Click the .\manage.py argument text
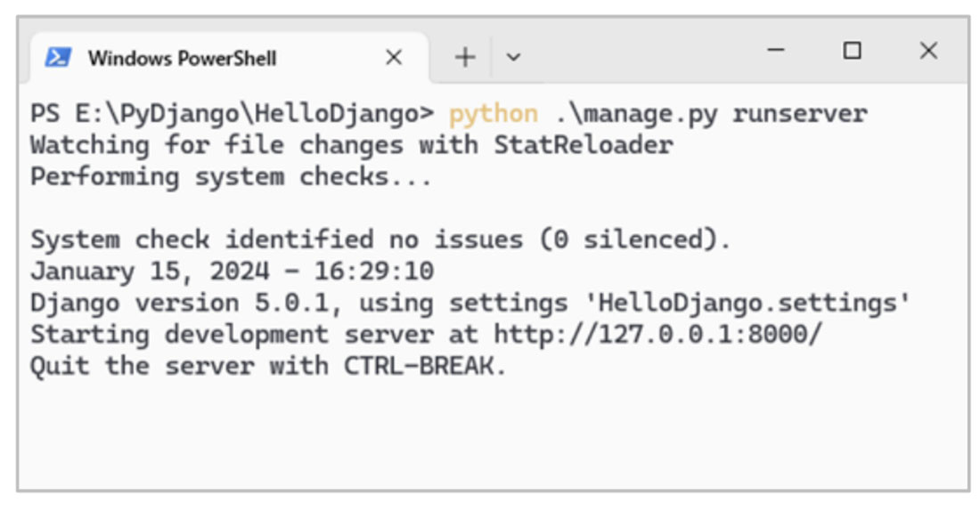Image resolution: width=980 pixels, height=511 pixels. (635, 114)
